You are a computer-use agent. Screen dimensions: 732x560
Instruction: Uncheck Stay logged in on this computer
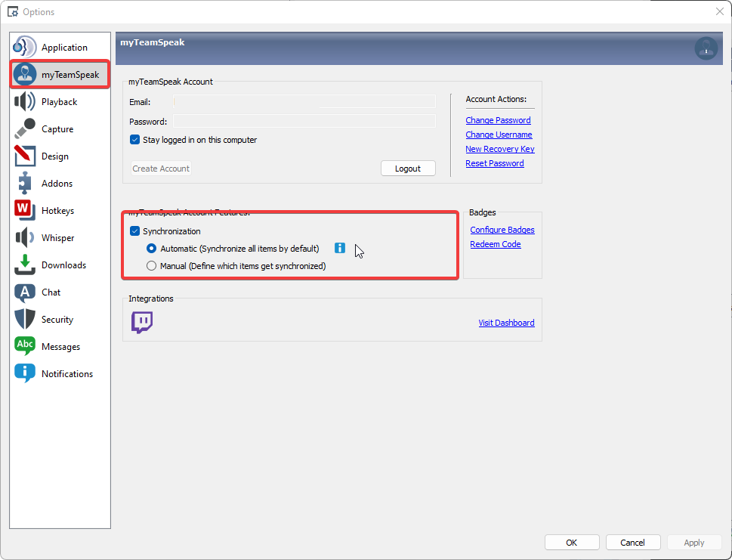coord(135,140)
